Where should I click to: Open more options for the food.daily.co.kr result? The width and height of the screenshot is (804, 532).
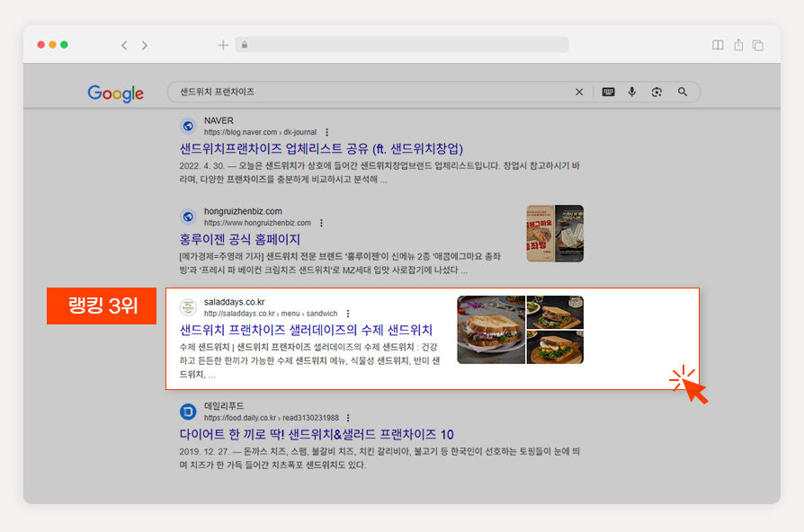(x=348, y=418)
